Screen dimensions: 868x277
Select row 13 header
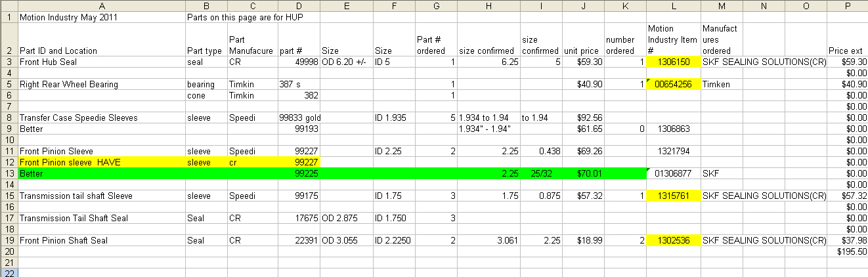(9, 173)
